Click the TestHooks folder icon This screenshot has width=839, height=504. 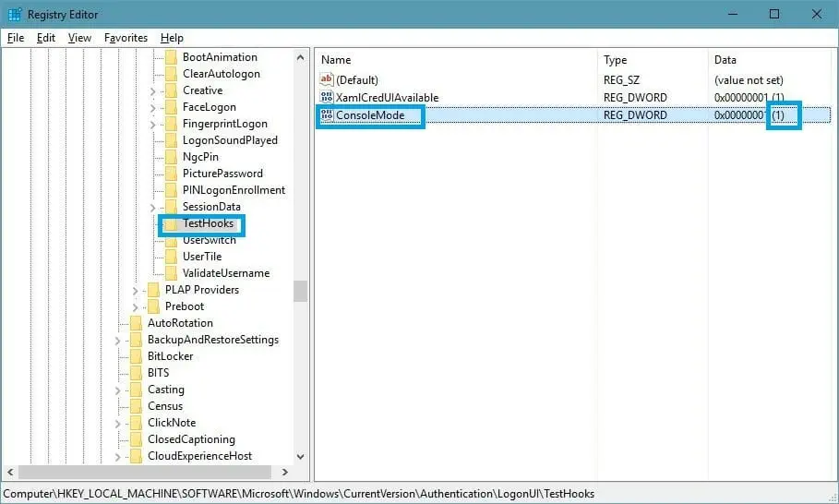click(172, 223)
